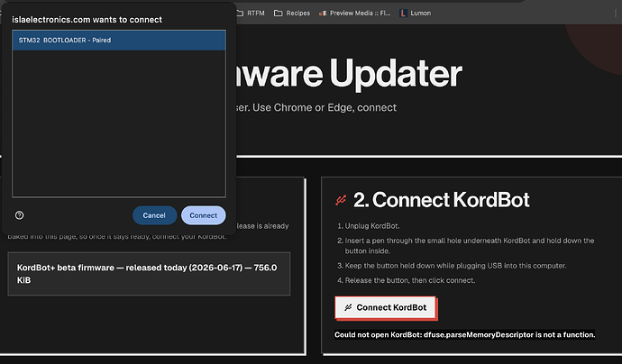Click the Recipes folder icon
The height and width of the screenshot is (364, 622).
[x=278, y=14]
